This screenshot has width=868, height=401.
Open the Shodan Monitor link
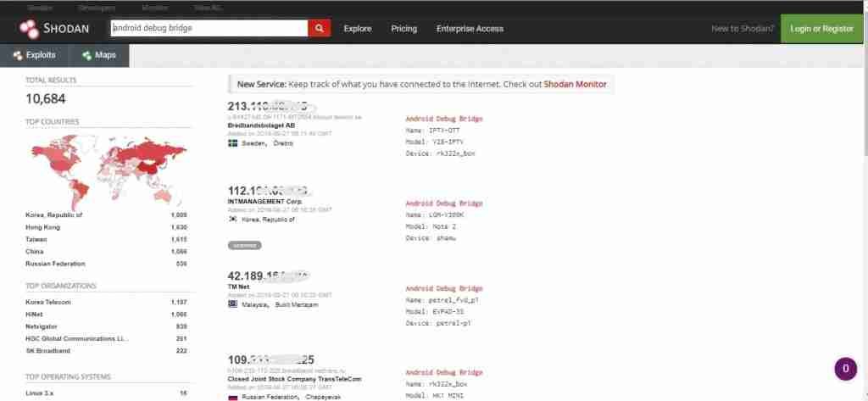click(576, 85)
